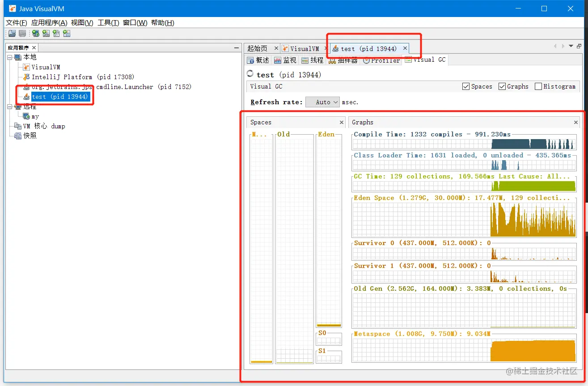
Task: Click the Compile Time graph
Action: (x=464, y=144)
